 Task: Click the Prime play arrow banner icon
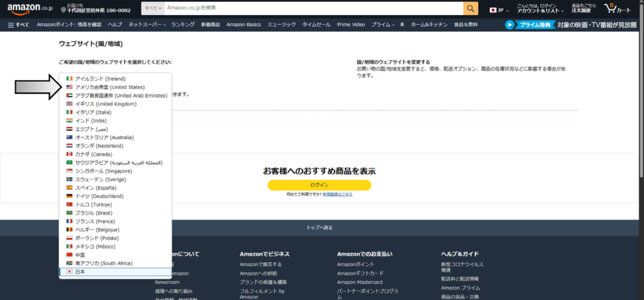pyautogui.click(x=509, y=25)
